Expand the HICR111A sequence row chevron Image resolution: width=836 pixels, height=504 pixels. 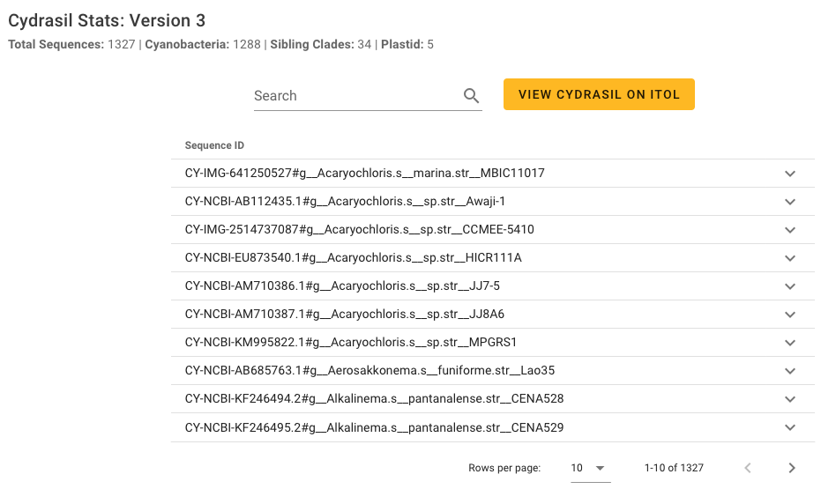coord(790,258)
